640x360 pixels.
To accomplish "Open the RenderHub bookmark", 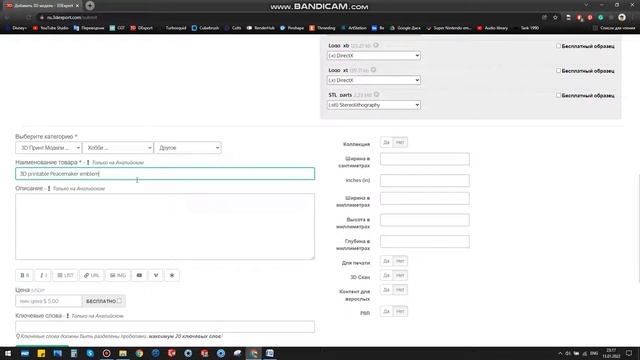I will 261,28.
